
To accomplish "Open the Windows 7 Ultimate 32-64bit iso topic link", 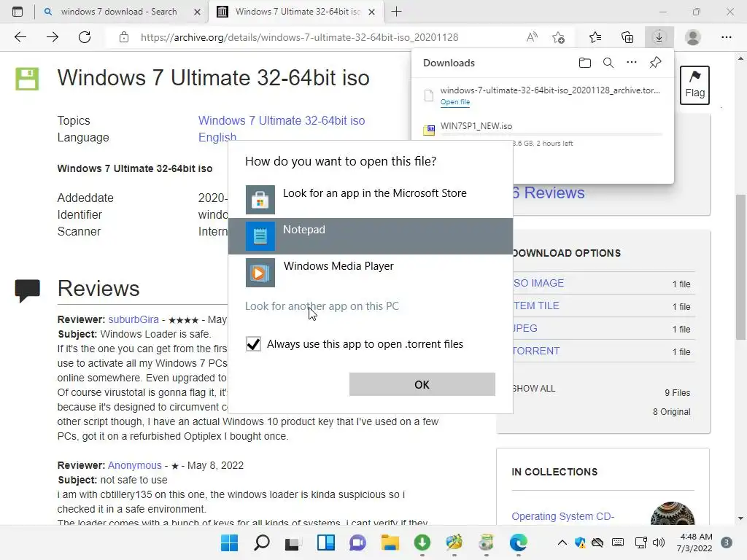I will point(282,120).
